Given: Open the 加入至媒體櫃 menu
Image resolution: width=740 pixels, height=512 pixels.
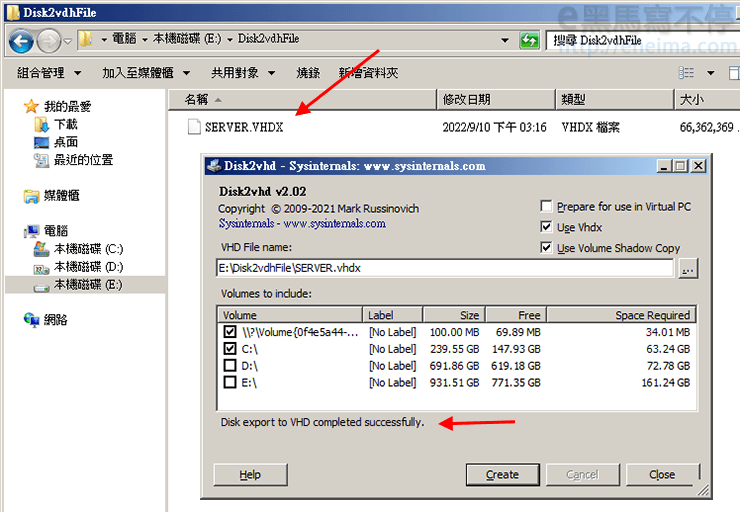Looking at the screenshot, I should pyautogui.click(x=146, y=73).
